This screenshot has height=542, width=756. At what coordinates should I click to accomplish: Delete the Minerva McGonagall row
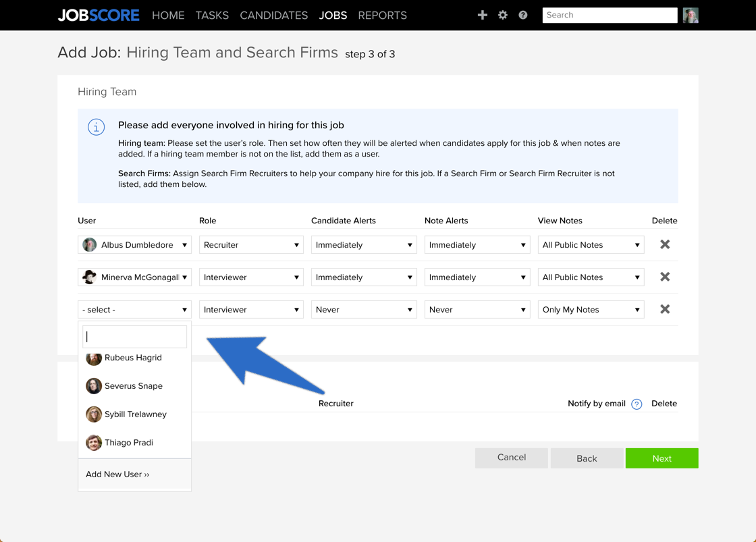[x=665, y=277]
